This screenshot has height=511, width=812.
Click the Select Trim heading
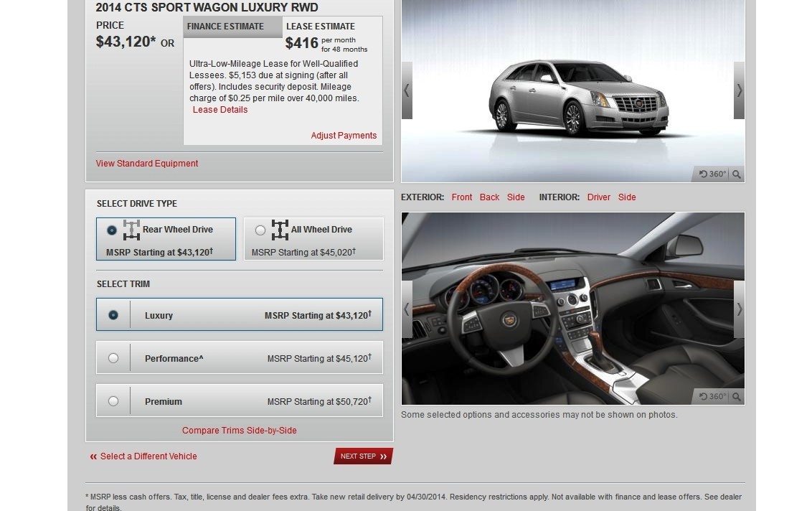(x=123, y=284)
